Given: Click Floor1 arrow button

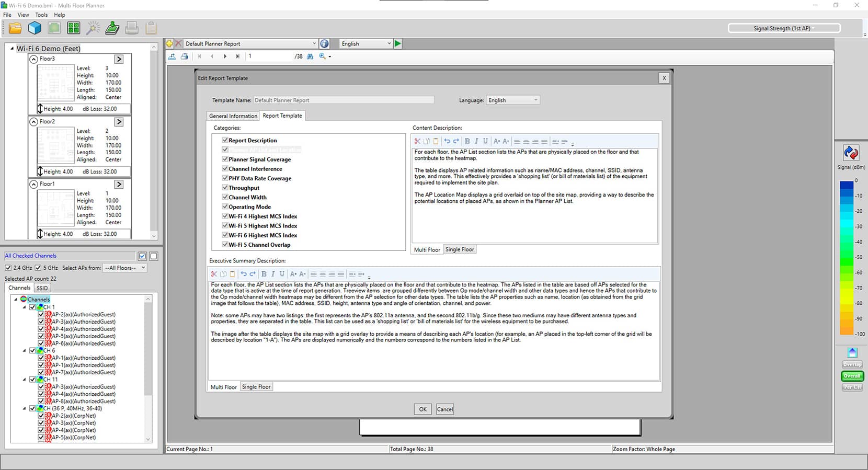Looking at the screenshot, I should (119, 185).
